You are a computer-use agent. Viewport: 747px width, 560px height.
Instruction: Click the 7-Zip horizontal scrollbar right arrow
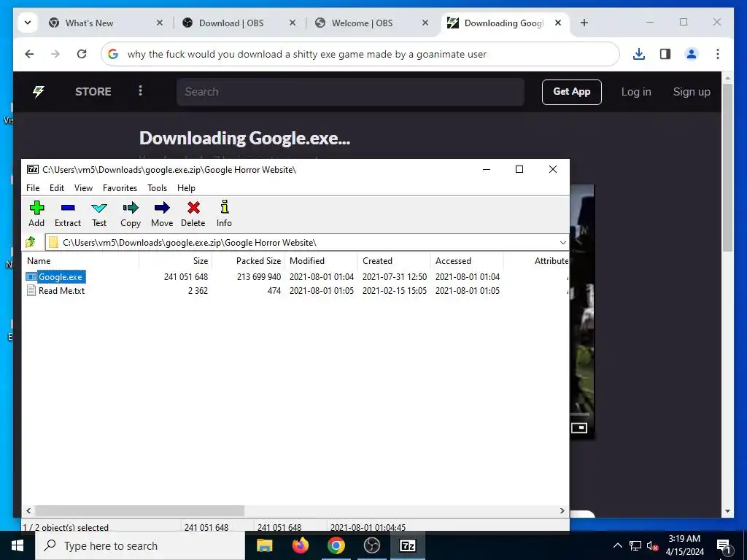[562, 510]
